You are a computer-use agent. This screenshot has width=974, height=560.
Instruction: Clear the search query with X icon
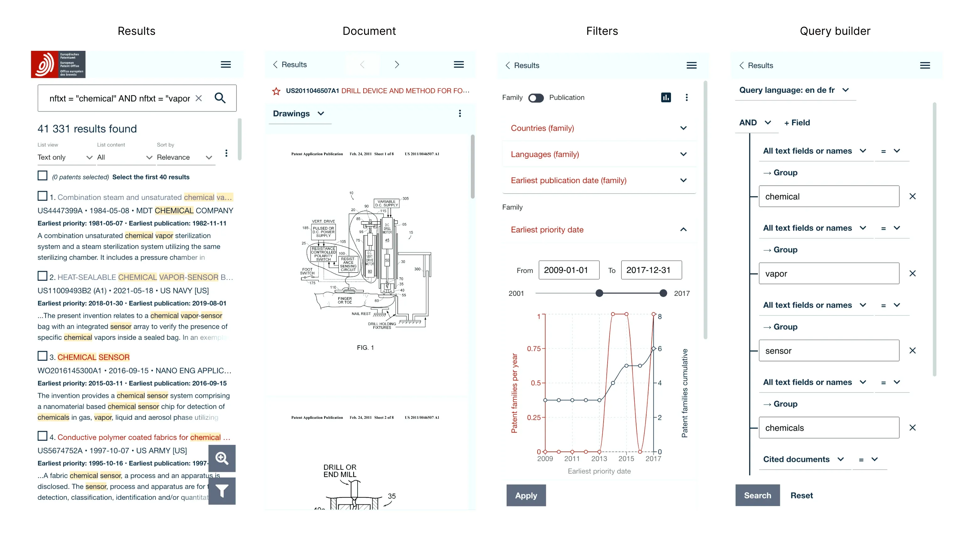coord(199,98)
